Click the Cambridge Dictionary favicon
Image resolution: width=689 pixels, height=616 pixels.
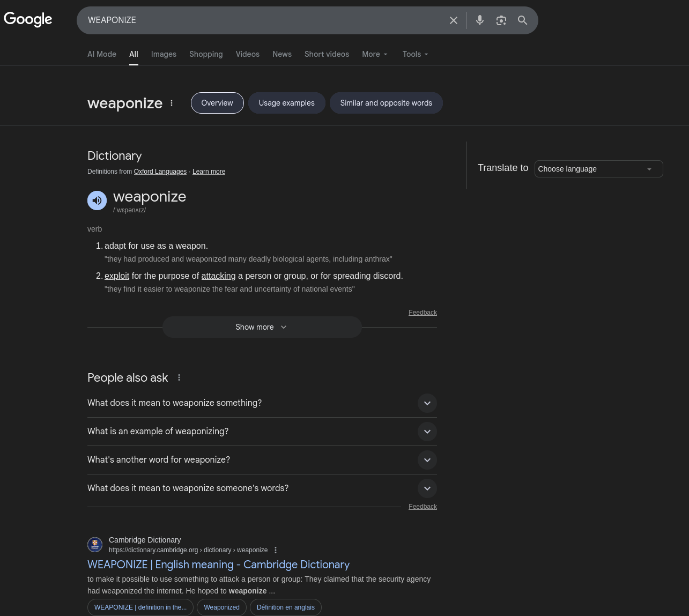click(95, 545)
